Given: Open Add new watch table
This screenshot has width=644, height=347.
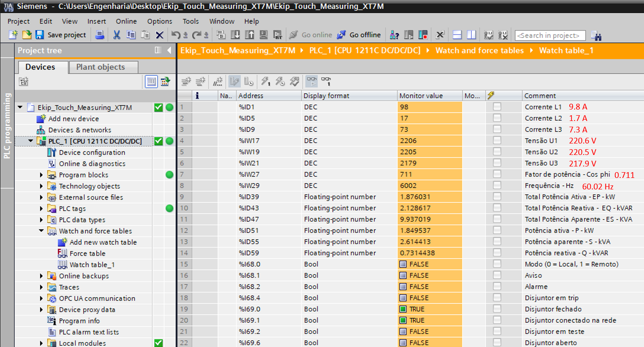Looking at the screenshot, I should (103, 242).
